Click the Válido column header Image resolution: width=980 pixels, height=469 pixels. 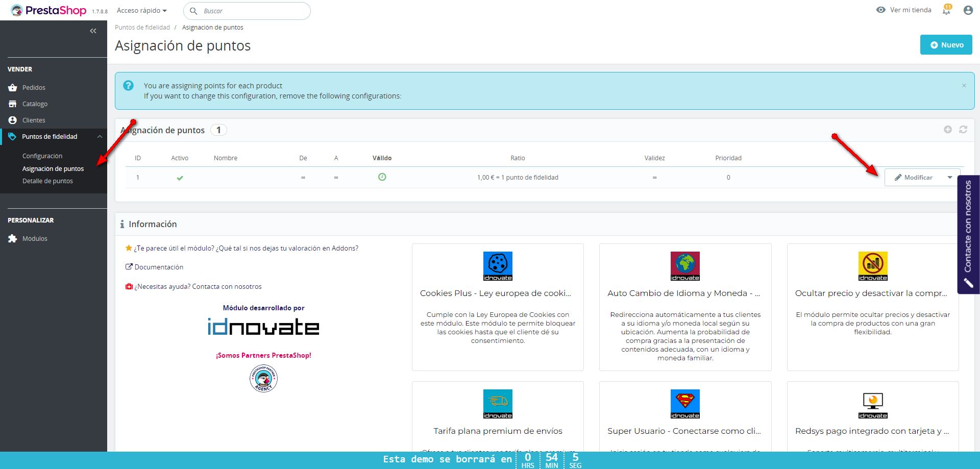[x=382, y=158]
